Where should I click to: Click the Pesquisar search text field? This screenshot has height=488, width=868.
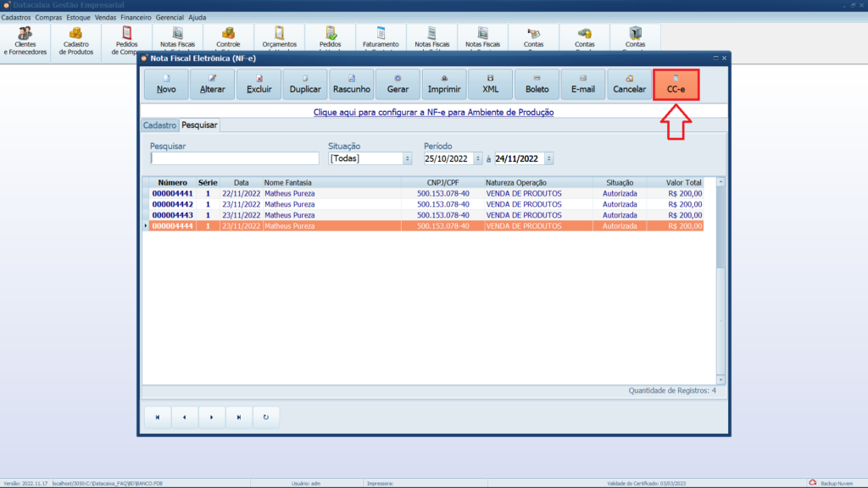(x=234, y=158)
